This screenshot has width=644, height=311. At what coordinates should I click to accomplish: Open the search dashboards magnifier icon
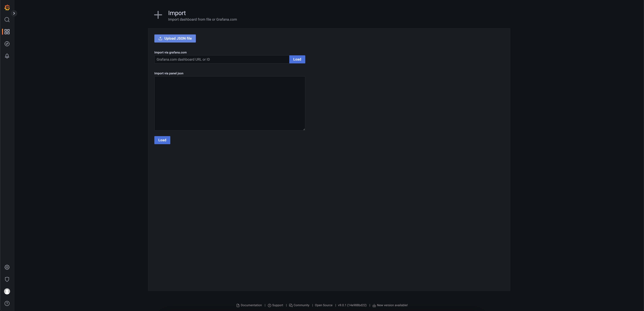click(x=7, y=20)
